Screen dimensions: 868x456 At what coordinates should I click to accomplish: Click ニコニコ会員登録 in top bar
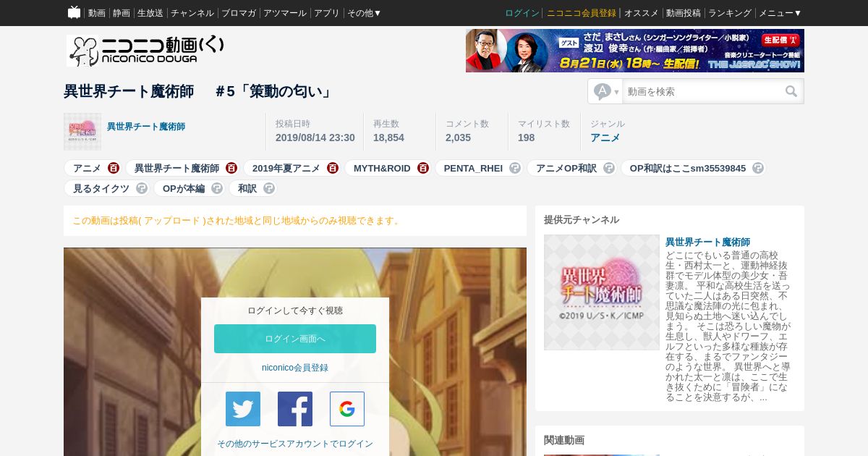(x=582, y=13)
